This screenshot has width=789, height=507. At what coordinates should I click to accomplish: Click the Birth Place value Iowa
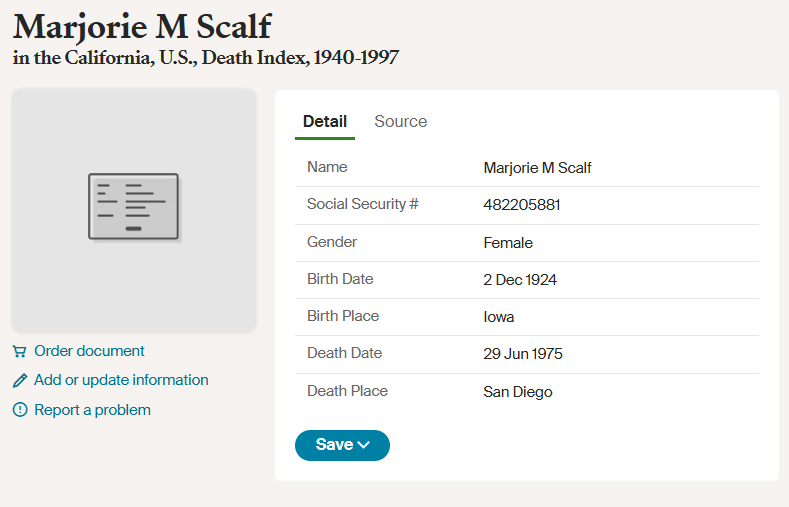499,317
